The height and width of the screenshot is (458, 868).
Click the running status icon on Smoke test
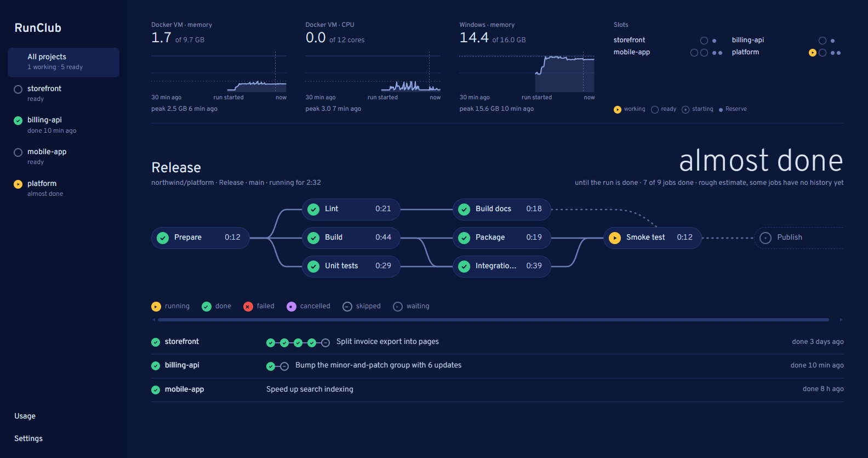point(615,238)
